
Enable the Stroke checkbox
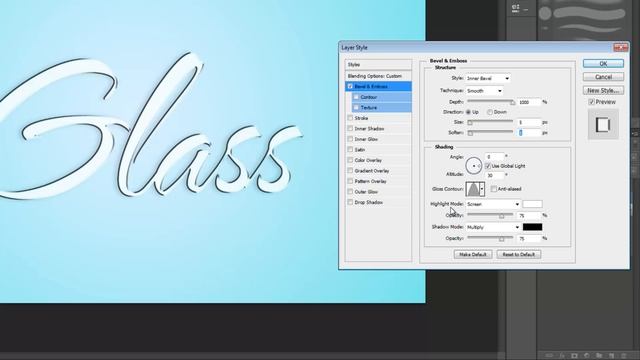pos(350,118)
